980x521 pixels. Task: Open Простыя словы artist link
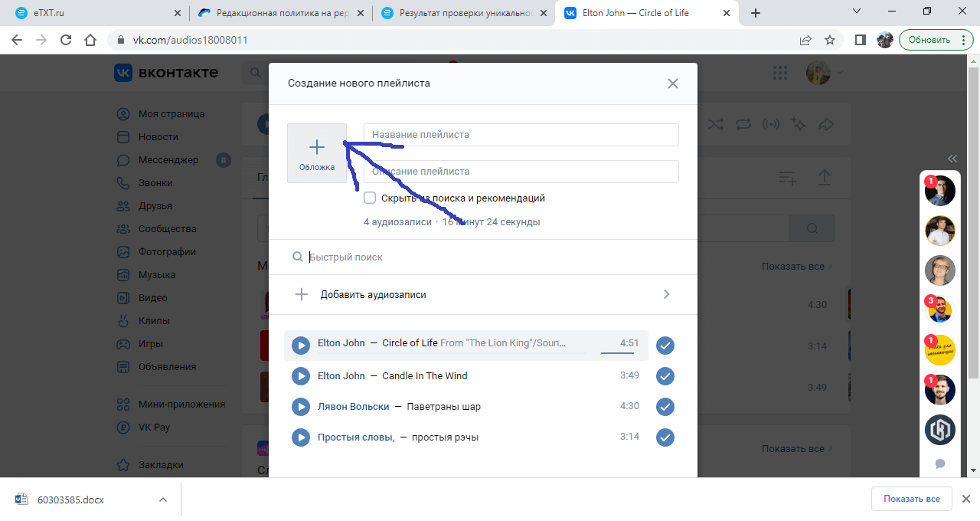tap(356, 437)
